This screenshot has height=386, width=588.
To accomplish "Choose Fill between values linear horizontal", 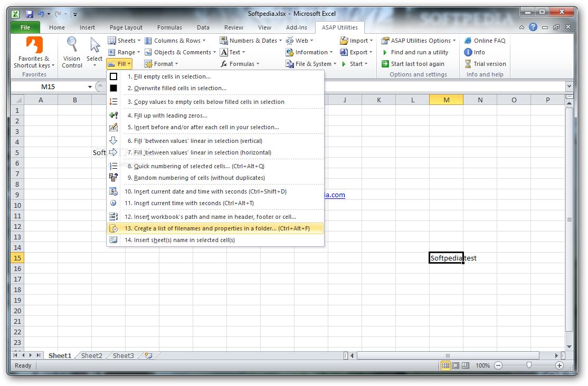I will pyautogui.click(x=216, y=152).
